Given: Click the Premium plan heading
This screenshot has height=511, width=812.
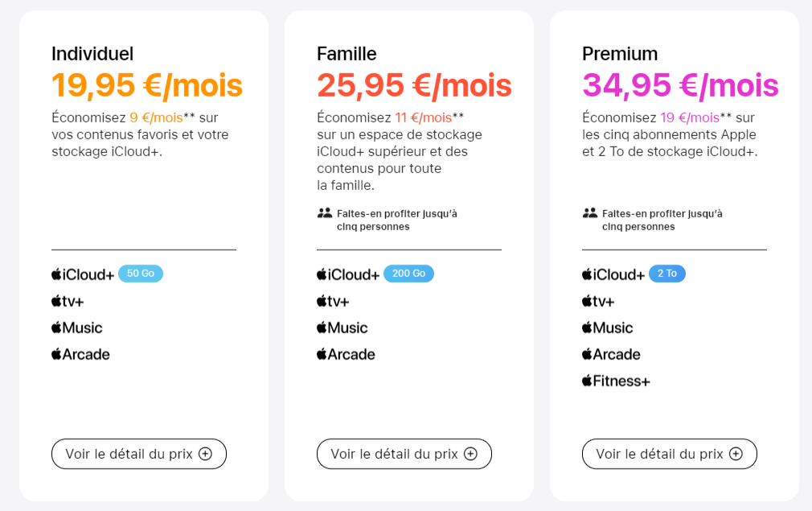Looking at the screenshot, I should pos(620,54).
